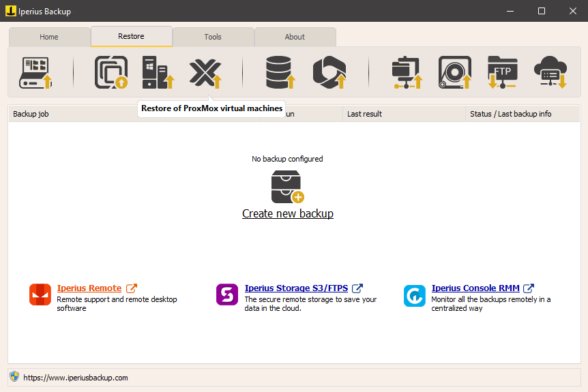Click 'Remote support and remote desktop software' text

click(x=117, y=304)
